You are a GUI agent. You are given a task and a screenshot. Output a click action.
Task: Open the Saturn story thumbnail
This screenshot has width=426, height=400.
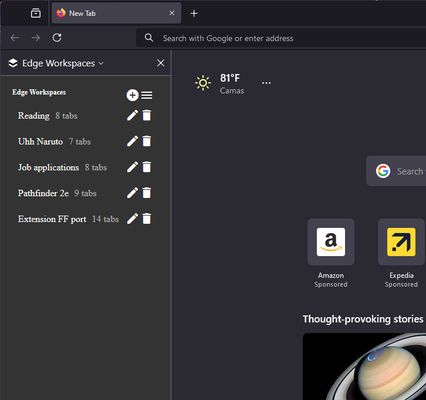[x=364, y=366]
